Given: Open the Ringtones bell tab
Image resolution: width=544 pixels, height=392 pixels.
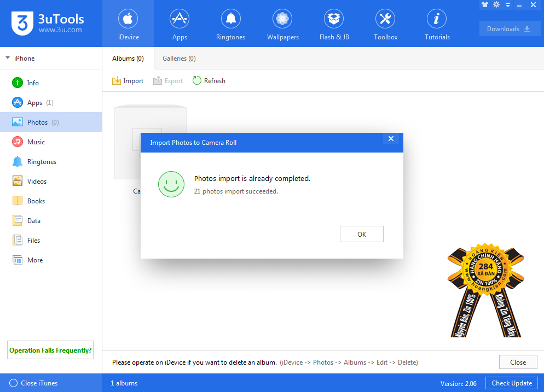Looking at the screenshot, I should pos(231,24).
